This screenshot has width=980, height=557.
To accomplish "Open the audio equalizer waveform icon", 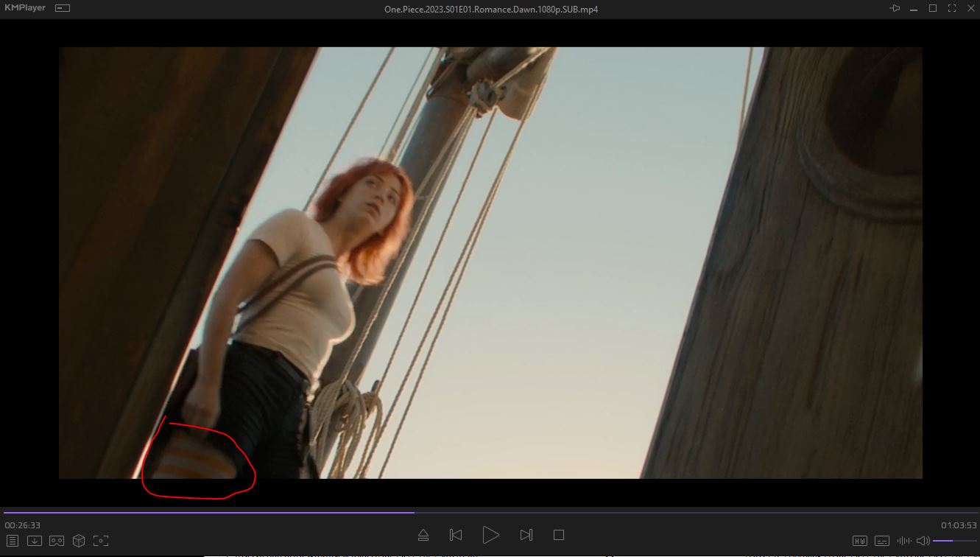I will click(903, 541).
